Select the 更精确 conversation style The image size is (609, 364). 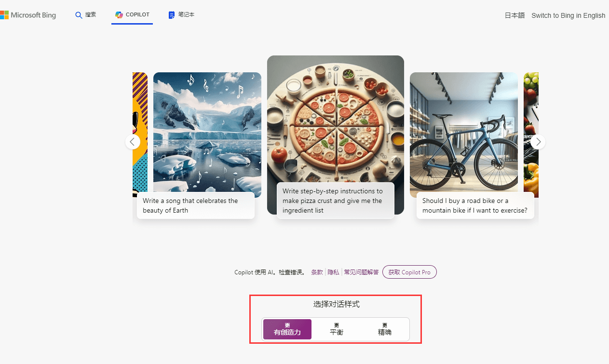[x=384, y=329]
